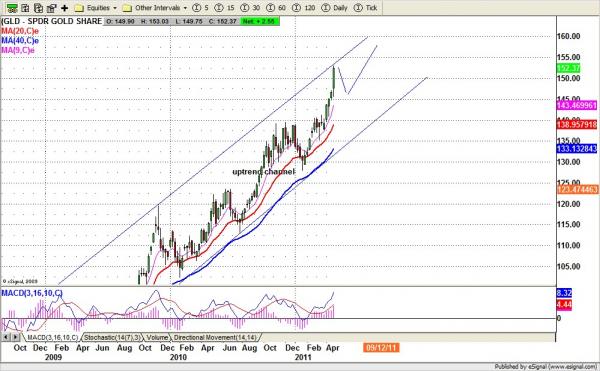The image size is (600, 371).
Task: Click the yellow folder icon beside Equities
Action: (79, 8)
